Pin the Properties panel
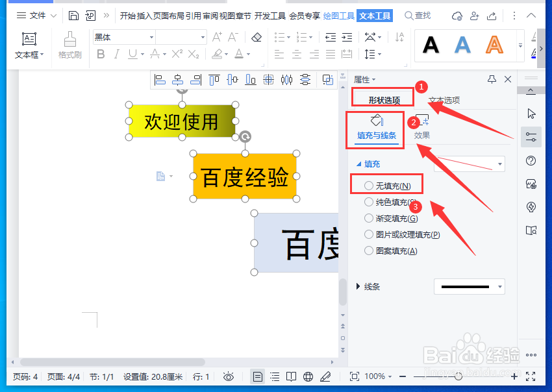 point(492,80)
